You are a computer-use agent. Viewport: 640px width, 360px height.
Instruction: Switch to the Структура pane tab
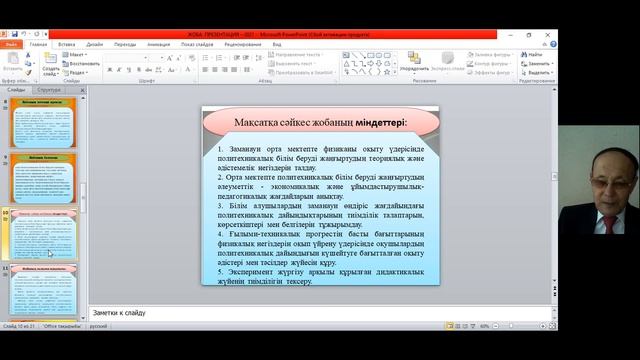pos(49,90)
